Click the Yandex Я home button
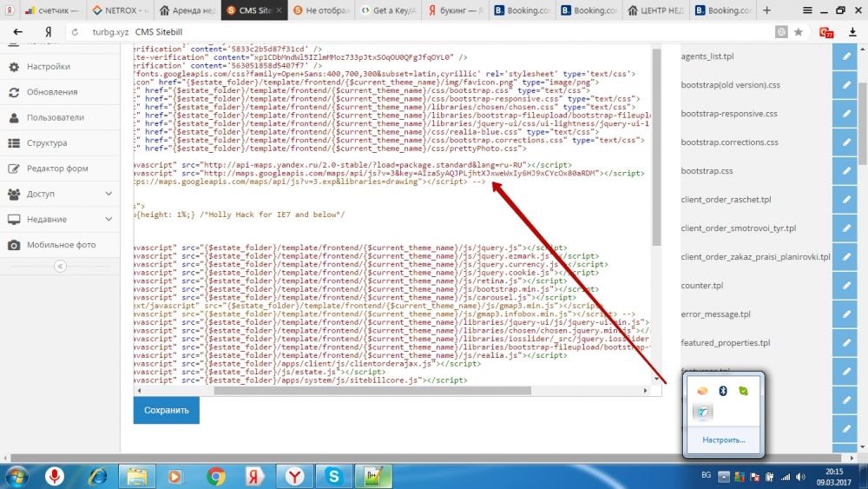Image resolution: width=868 pixels, height=489 pixels. [x=48, y=32]
